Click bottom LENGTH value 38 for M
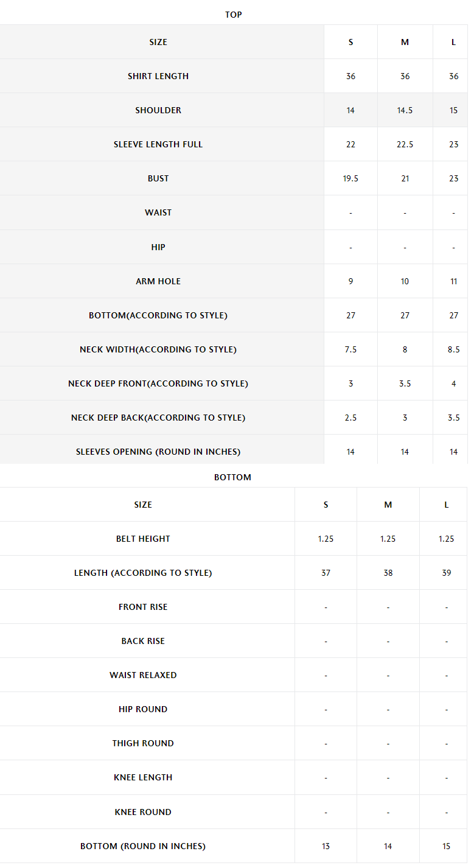Screen dimensions: 474x868 [388, 573]
